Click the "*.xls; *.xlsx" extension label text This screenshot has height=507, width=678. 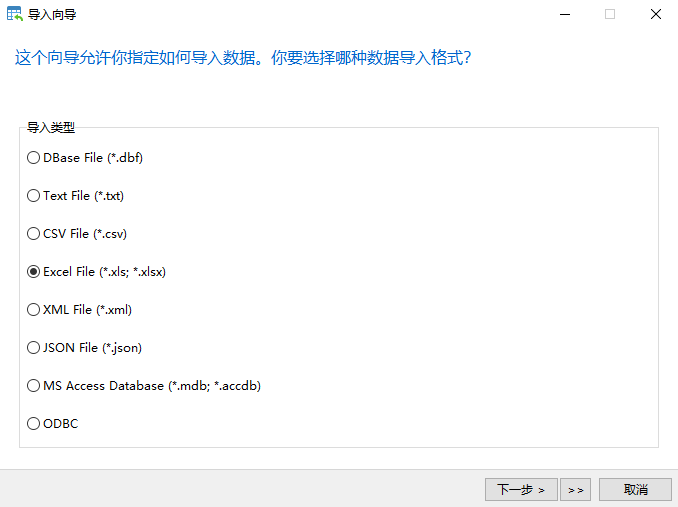(132, 272)
